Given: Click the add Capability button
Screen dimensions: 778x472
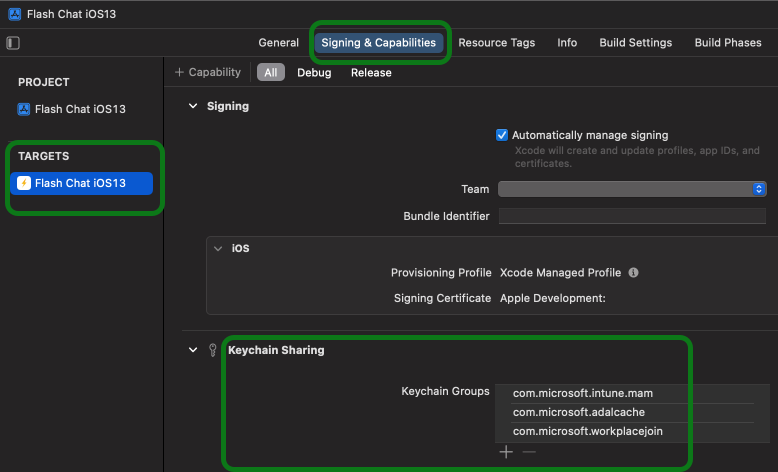Looking at the screenshot, I should point(208,72).
